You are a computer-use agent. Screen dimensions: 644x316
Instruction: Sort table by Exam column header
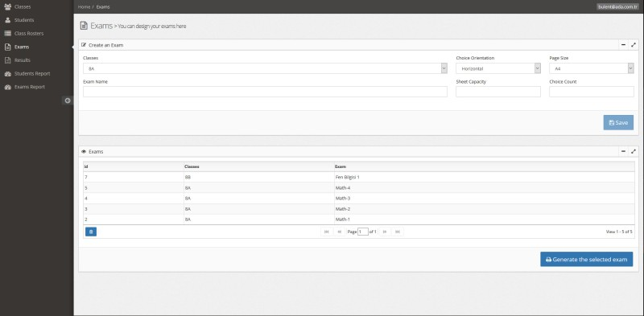[x=485, y=166]
